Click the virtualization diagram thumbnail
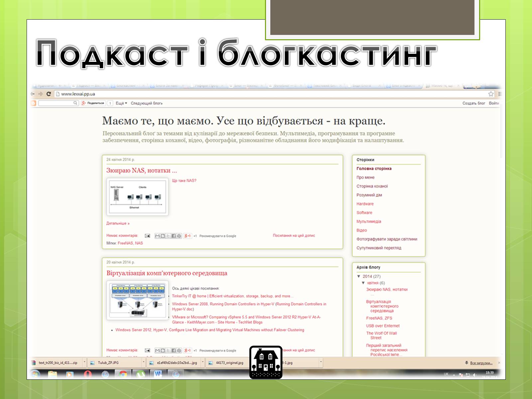532x399 pixels. (138, 301)
